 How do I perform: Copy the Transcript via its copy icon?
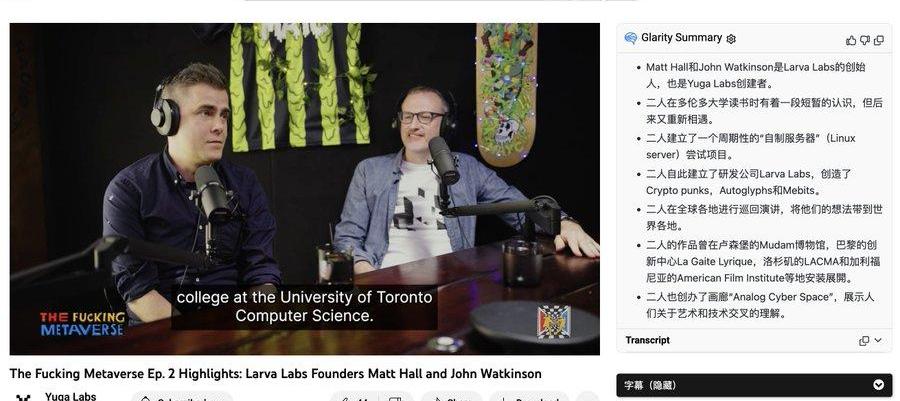(x=864, y=341)
